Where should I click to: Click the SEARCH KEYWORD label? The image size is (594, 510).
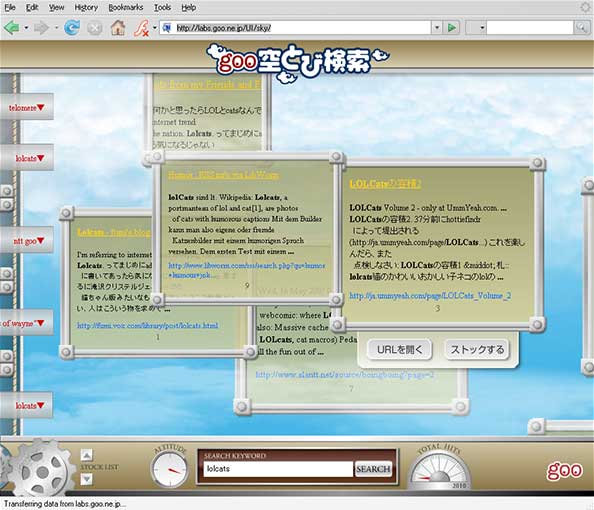pos(235,455)
